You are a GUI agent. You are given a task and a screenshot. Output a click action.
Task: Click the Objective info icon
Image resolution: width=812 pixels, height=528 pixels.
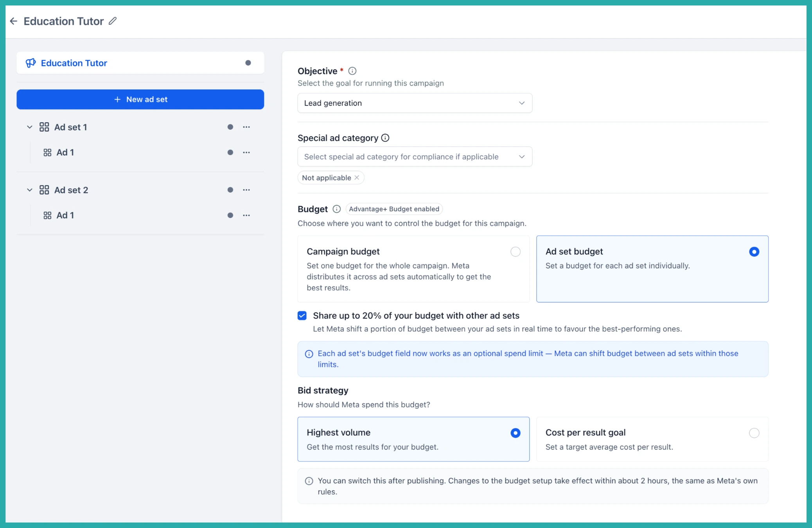tap(352, 71)
